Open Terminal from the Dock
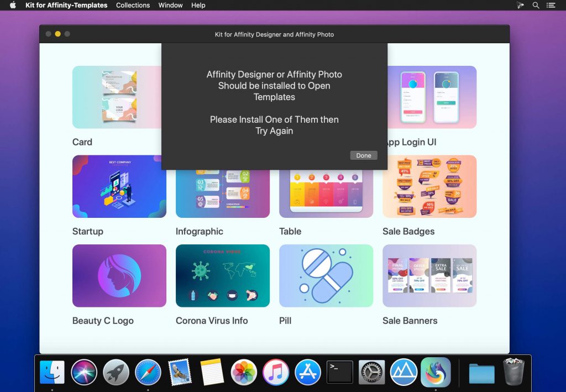The image size is (566, 392). (339, 372)
